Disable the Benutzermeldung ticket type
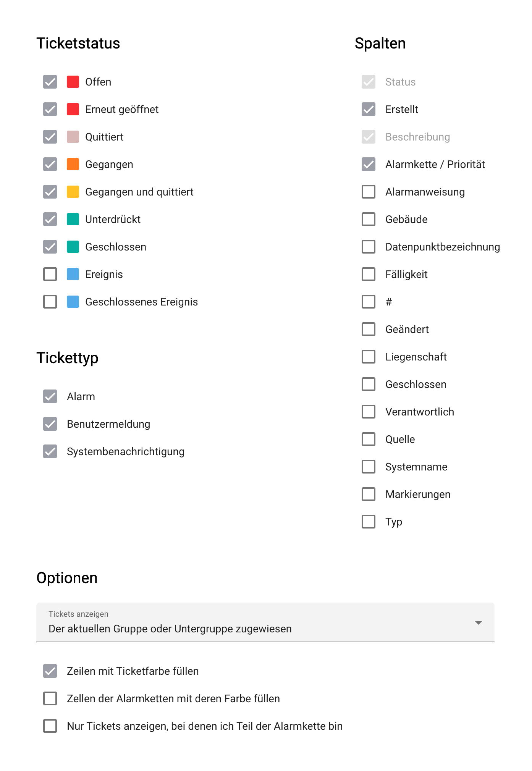 point(50,424)
